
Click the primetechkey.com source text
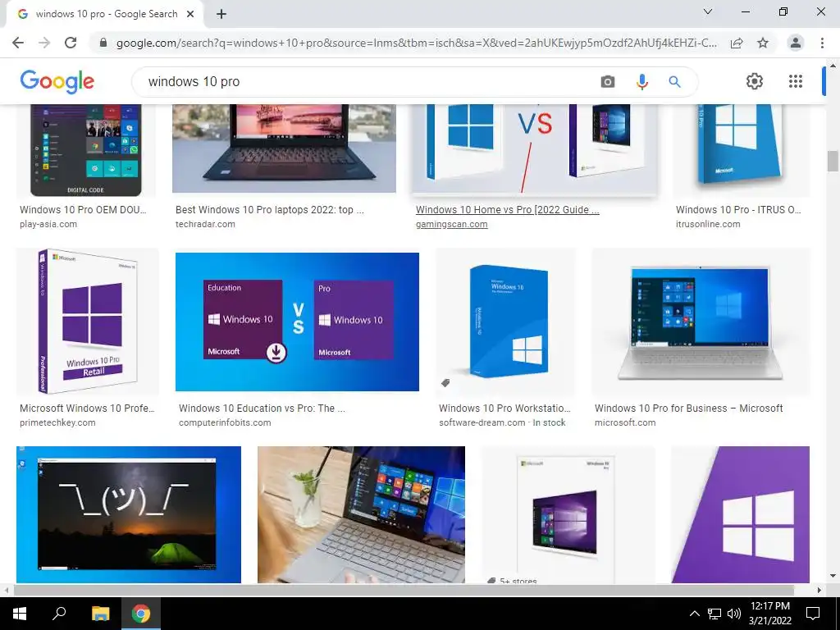(x=57, y=422)
